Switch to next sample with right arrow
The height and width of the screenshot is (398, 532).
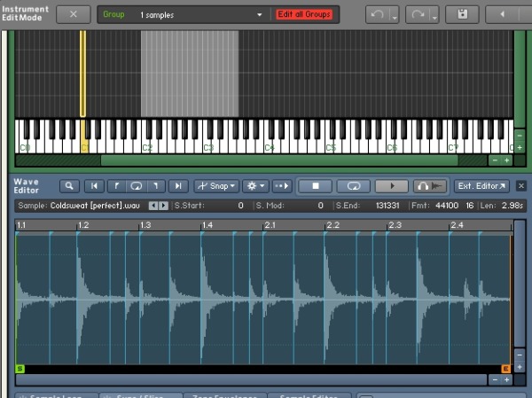tap(163, 206)
